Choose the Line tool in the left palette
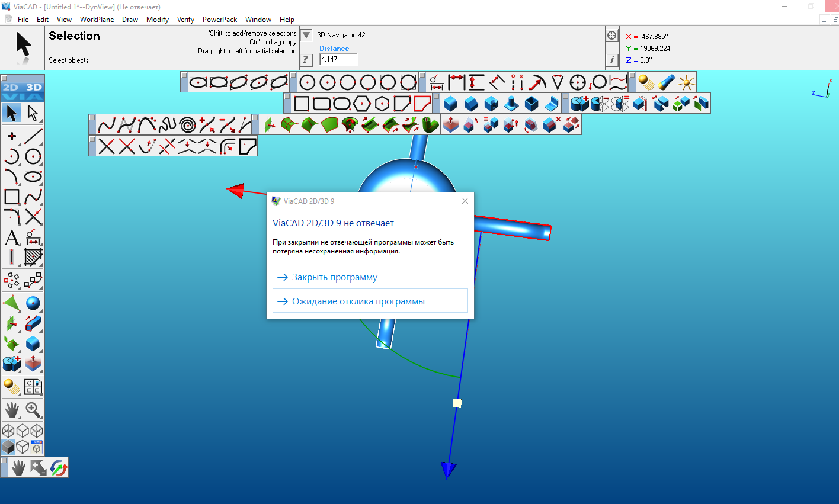The image size is (839, 504). 33,136
